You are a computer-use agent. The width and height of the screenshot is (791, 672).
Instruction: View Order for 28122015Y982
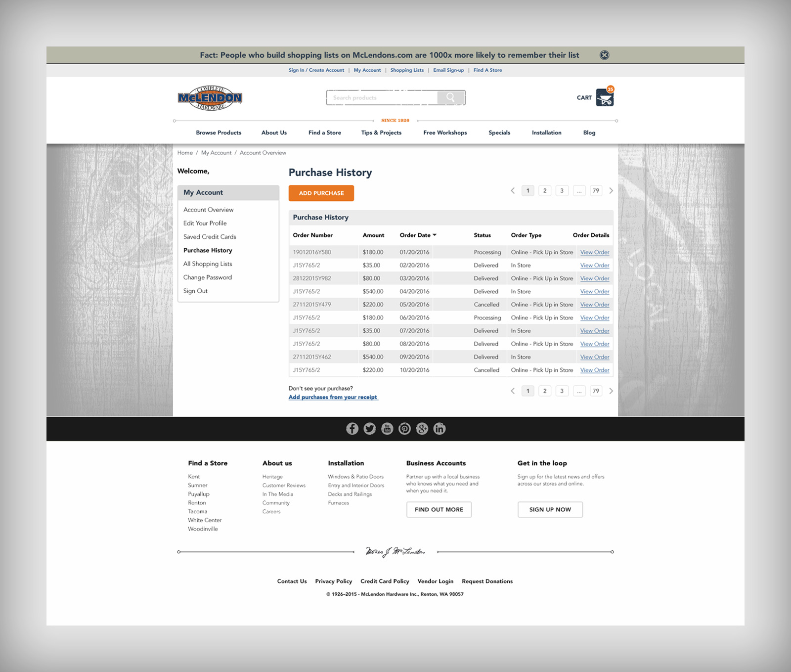595,278
